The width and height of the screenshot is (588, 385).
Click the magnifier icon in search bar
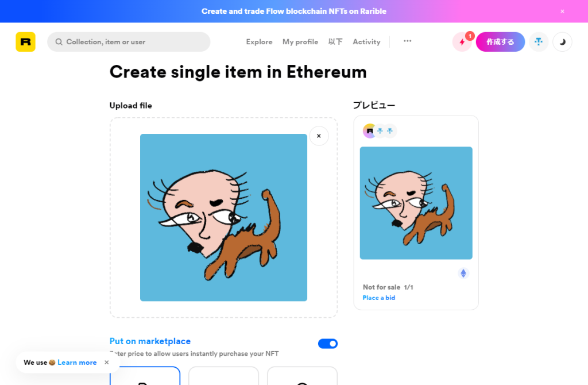59,42
